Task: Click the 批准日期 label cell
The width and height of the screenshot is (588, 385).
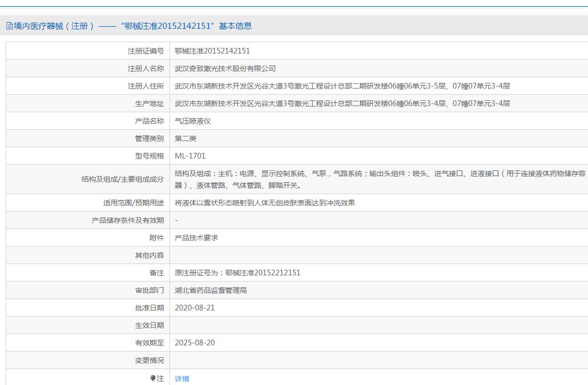Action: pyautogui.click(x=88, y=308)
